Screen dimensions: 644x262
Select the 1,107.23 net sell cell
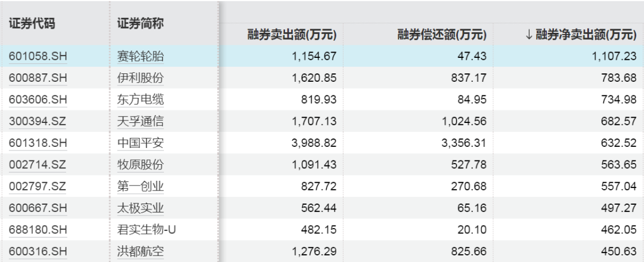click(x=614, y=57)
